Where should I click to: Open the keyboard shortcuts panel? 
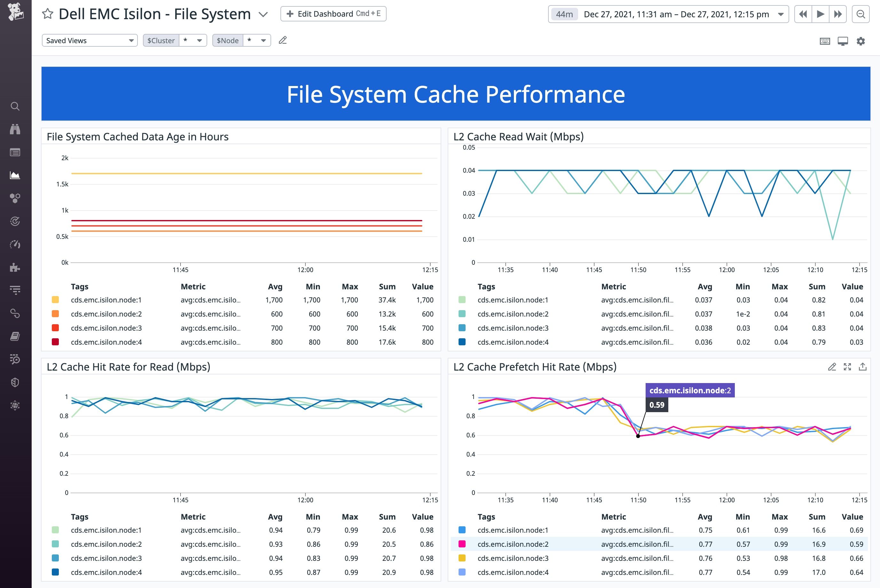(824, 41)
